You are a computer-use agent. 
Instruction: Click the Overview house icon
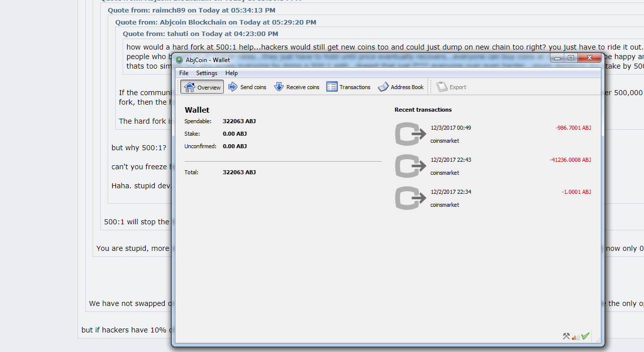pyautogui.click(x=189, y=87)
